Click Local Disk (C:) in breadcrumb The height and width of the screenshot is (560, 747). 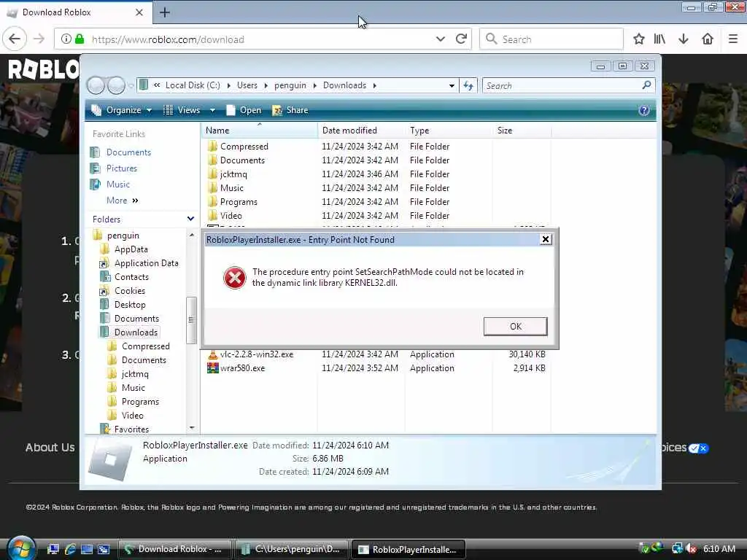(193, 85)
